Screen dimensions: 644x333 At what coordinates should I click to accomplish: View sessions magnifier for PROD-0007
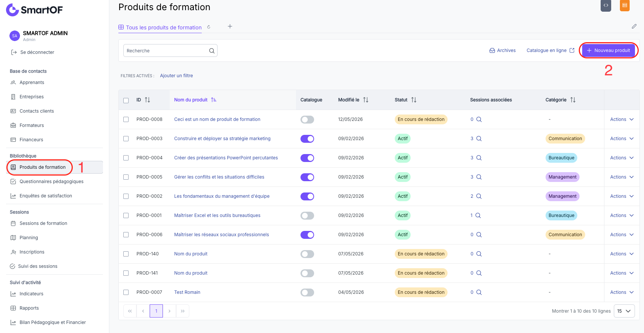[x=479, y=292]
